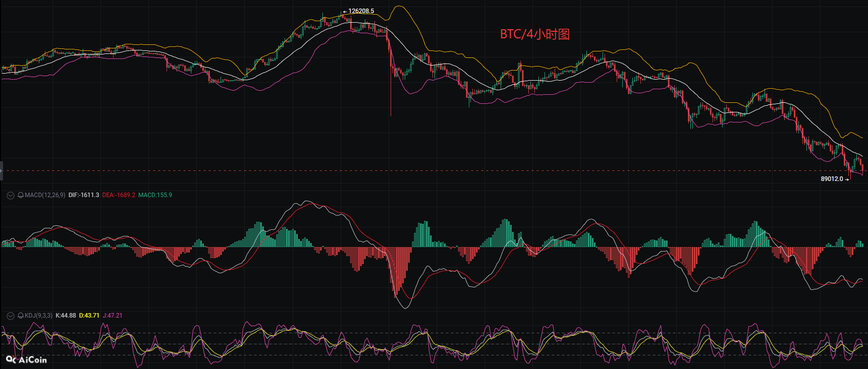Viewport: 868px width, 369px height.
Task: Click the 89012.0 low price marker
Action: pyautogui.click(x=832, y=179)
